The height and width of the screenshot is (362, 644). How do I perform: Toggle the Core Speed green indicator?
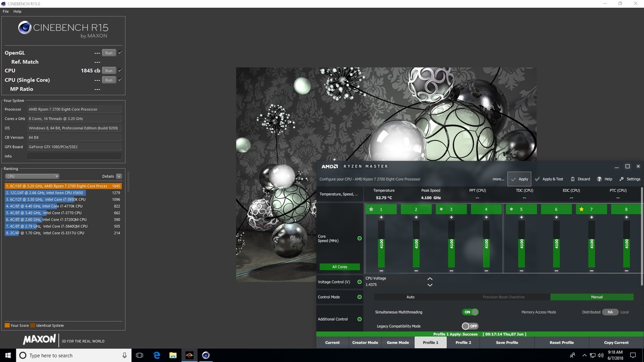pyautogui.click(x=359, y=238)
